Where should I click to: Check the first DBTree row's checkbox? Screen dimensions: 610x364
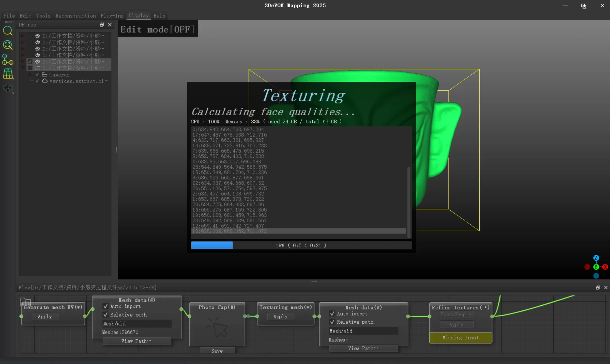[x=30, y=36]
